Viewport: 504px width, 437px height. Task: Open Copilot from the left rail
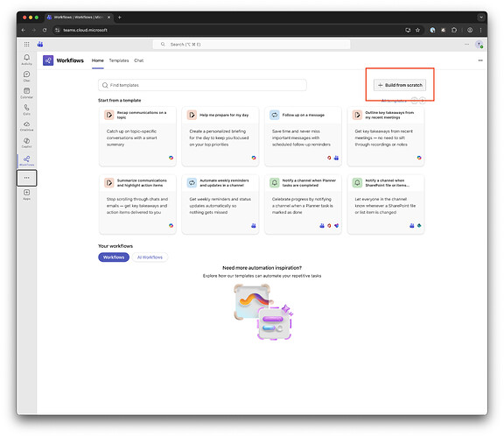(x=26, y=143)
